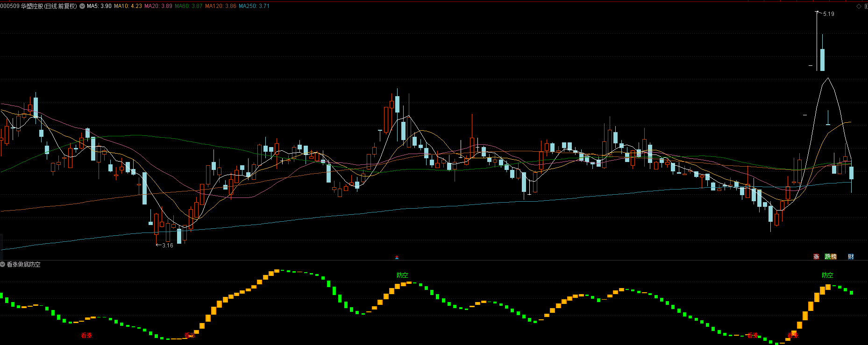Open the dropdown next to 华塑控股 title

coord(82,6)
